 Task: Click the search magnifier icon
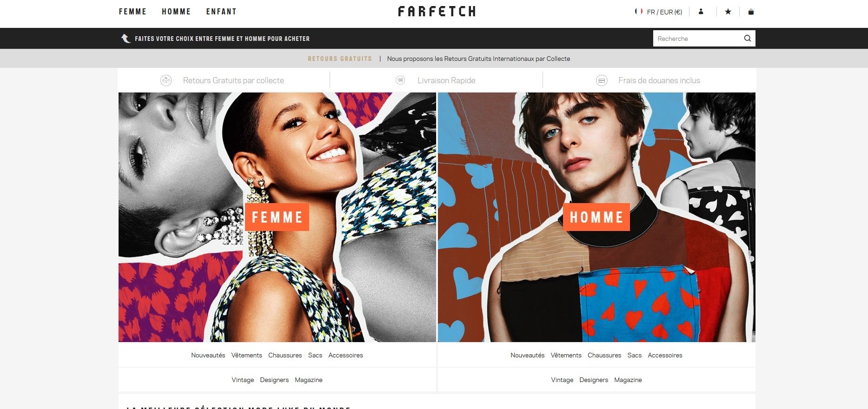pos(748,38)
